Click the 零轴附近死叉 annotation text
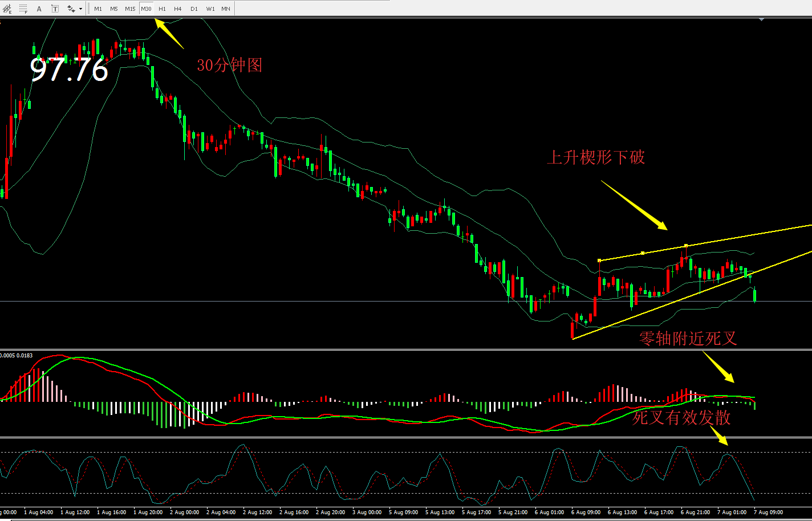 pyautogui.click(x=688, y=339)
